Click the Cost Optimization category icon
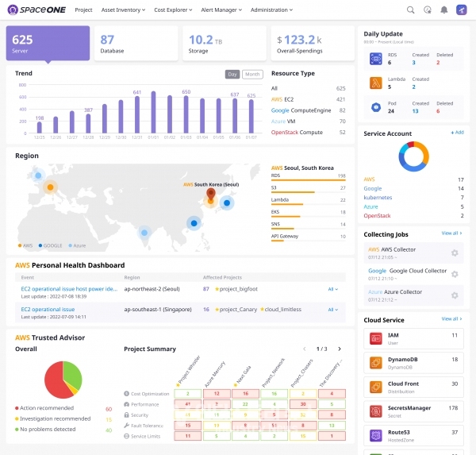The height and width of the screenshot is (455, 476). (x=127, y=394)
